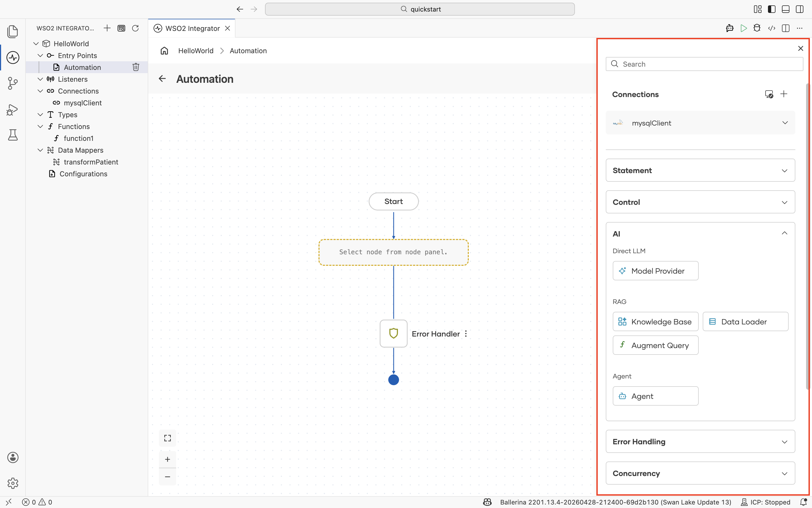The width and height of the screenshot is (812, 508).
Task: Add a new connection with the plus icon
Action: click(x=784, y=94)
